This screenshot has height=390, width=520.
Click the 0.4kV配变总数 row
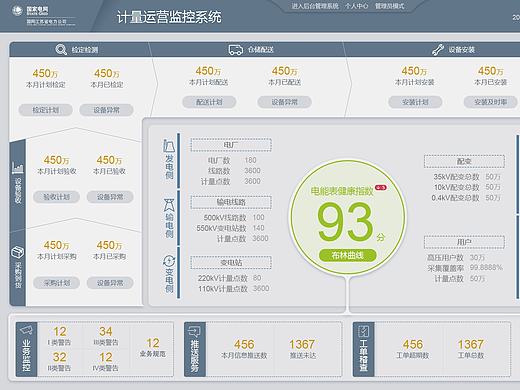click(x=466, y=198)
